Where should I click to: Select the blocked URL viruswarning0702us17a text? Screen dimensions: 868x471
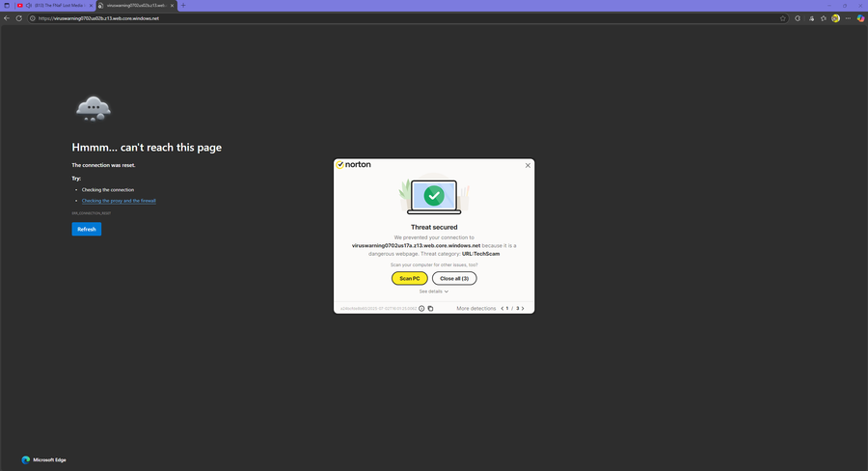pyautogui.click(x=417, y=245)
